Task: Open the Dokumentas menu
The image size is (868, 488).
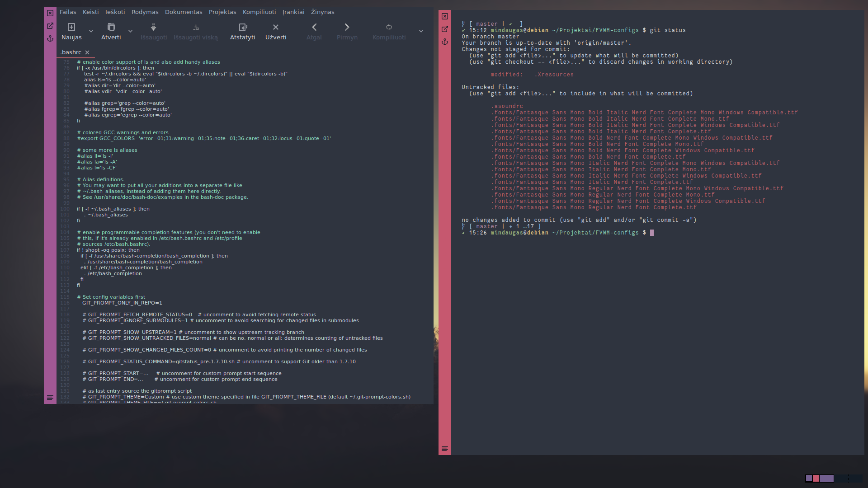Action: pos(184,12)
